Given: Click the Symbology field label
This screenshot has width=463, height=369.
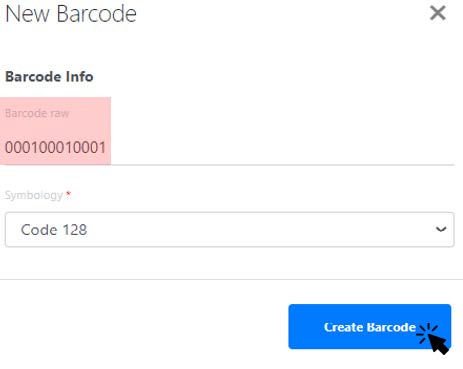Looking at the screenshot, I should pyautogui.click(x=34, y=195).
